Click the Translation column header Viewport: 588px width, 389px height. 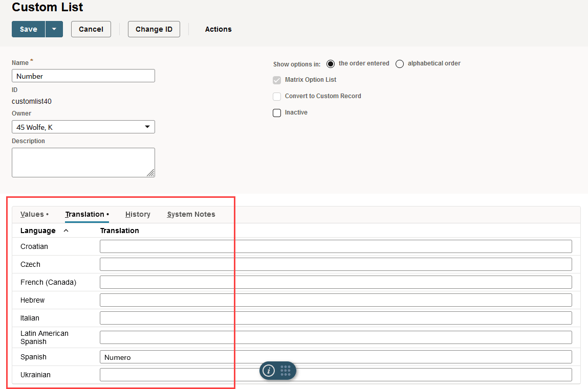(x=120, y=231)
